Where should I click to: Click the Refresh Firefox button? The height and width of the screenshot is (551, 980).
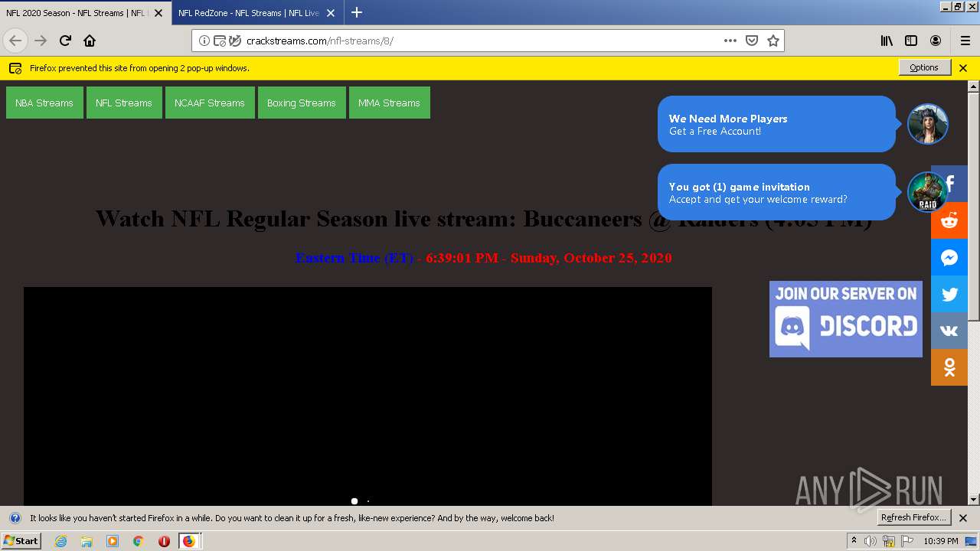(913, 517)
